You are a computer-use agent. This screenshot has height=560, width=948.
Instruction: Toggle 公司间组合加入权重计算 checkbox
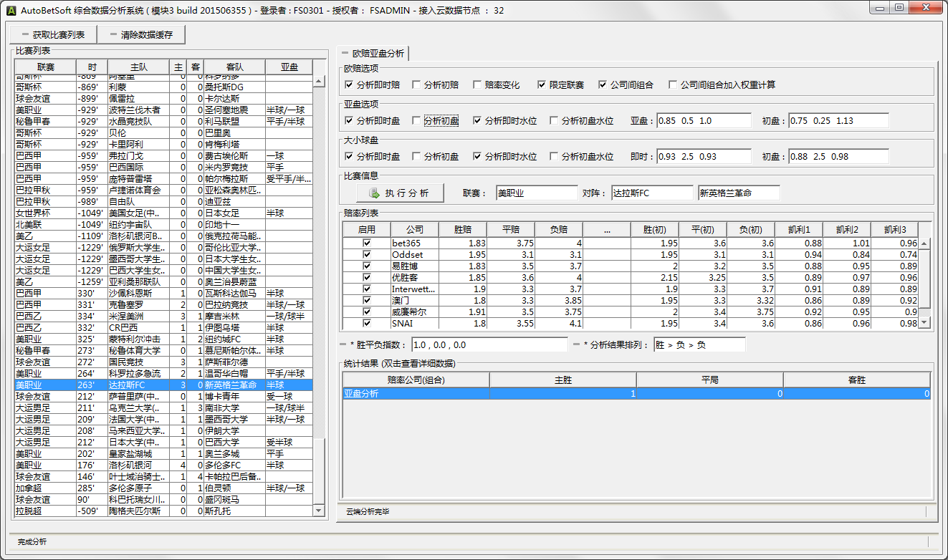coord(673,85)
